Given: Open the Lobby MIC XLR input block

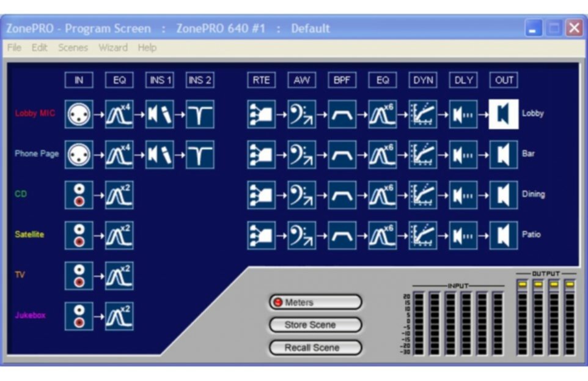Looking at the screenshot, I should coord(79,114).
